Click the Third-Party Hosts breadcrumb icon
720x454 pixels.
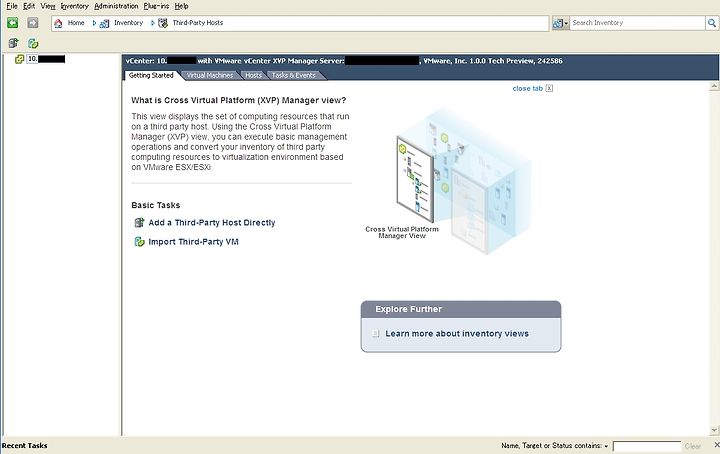pos(163,23)
